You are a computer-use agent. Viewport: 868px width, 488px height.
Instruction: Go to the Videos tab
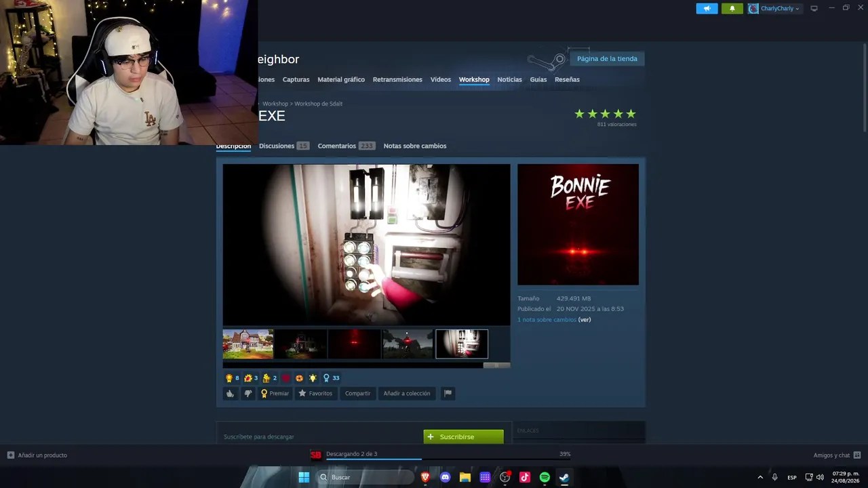tap(441, 79)
